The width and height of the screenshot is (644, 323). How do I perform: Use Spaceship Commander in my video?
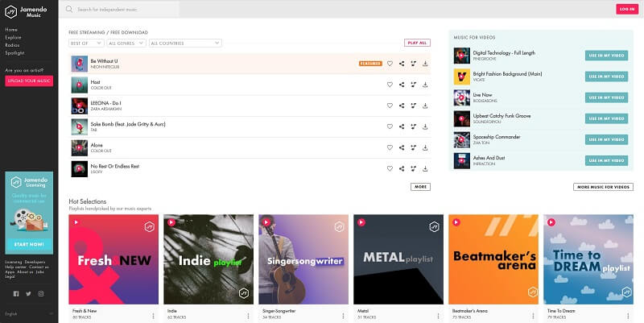click(x=606, y=139)
